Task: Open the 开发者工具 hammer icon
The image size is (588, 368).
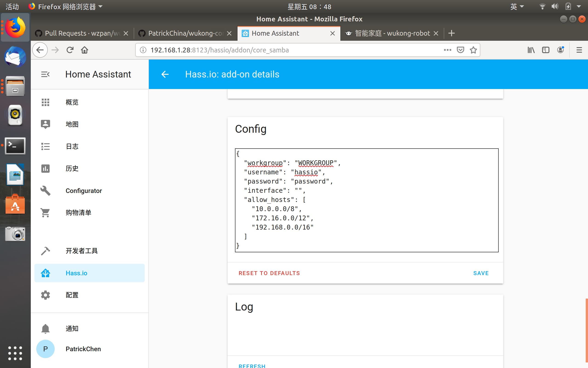Action: [x=45, y=251]
